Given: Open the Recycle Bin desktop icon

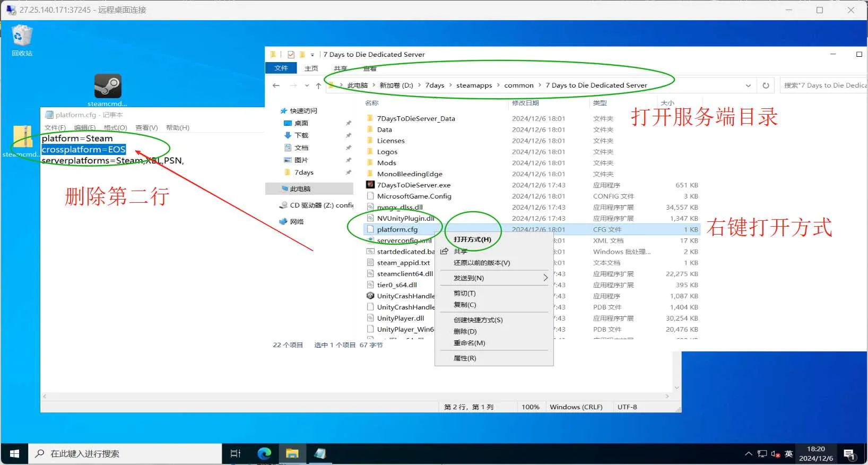Looking at the screenshot, I should (22, 40).
